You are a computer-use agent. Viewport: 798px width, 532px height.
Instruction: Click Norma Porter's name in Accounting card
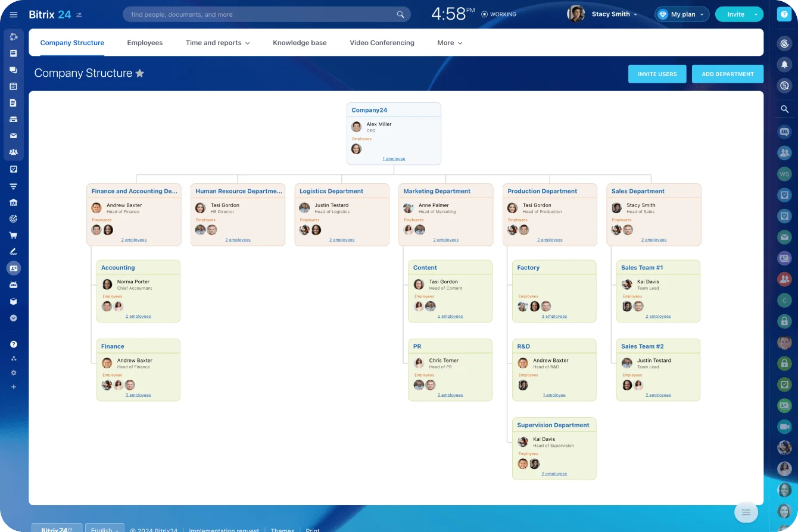point(133,282)
